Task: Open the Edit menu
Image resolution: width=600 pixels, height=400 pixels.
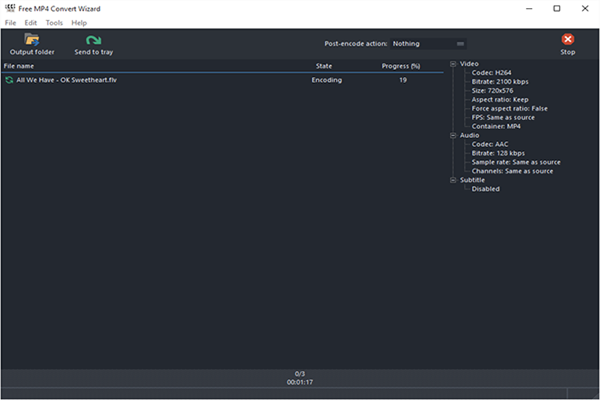Action: (31, 22)
